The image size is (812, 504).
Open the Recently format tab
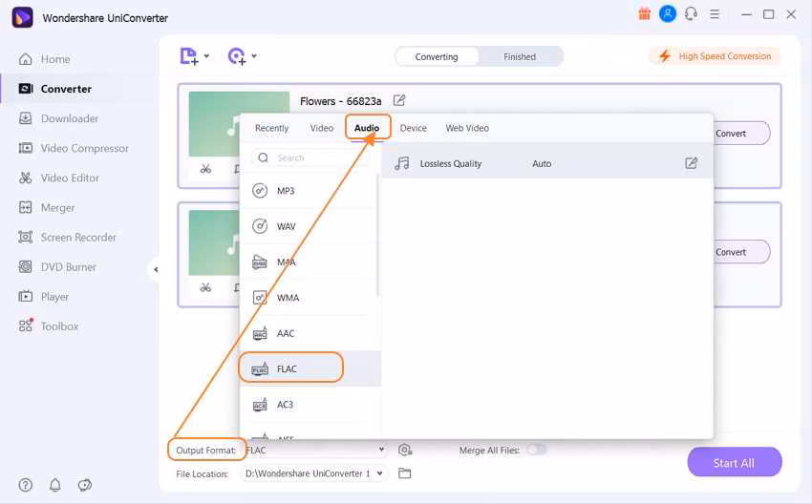tap(271, 128)
